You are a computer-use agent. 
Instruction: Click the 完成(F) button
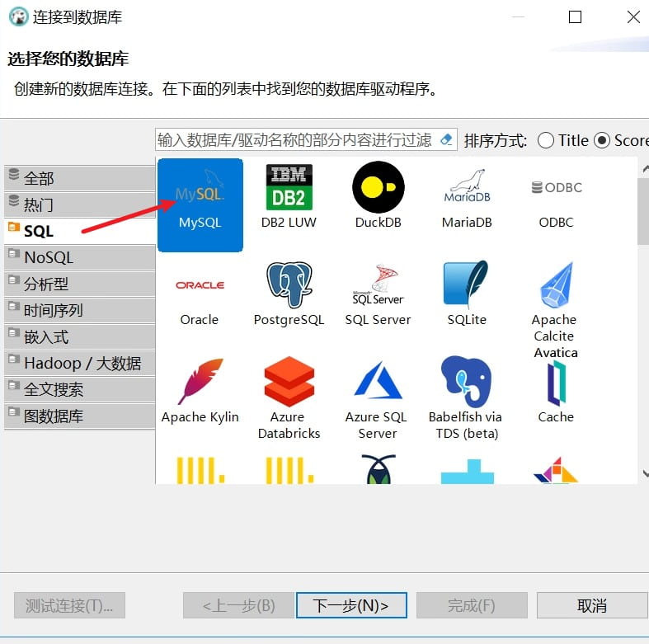pos(472,605)
